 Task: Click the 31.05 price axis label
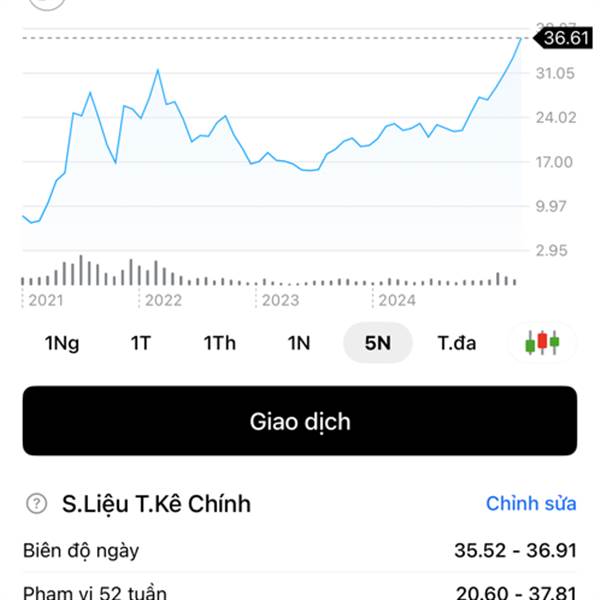click(558, 73)
